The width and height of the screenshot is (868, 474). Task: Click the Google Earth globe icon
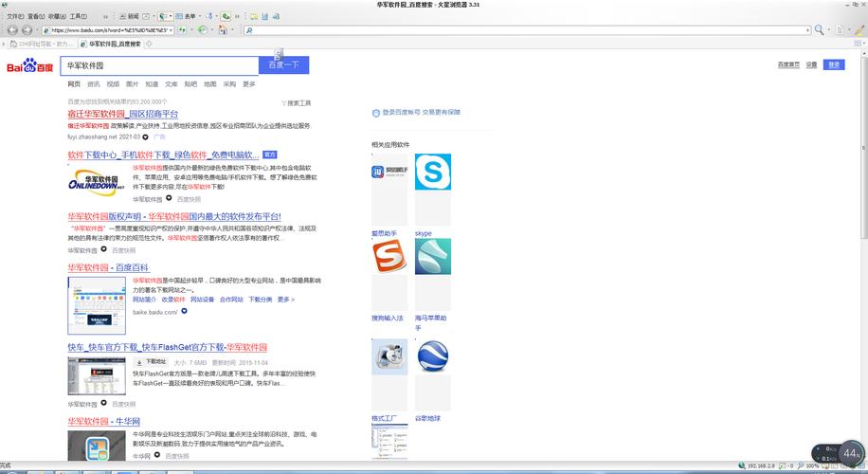433,357
